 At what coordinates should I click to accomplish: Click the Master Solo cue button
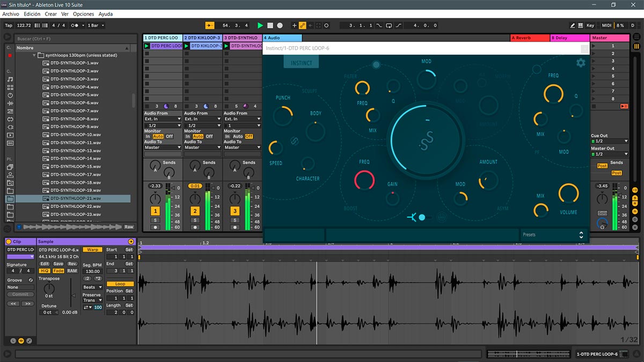(602, 213)
